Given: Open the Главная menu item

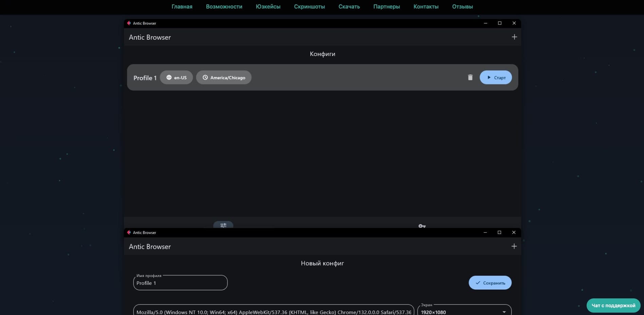Looking at the screenshot, I should pos(182,6).
